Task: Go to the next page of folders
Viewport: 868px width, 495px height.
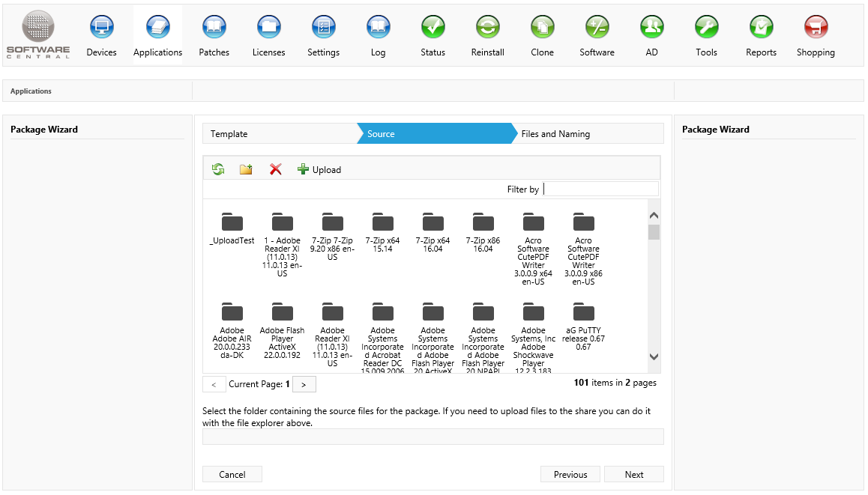Action: pos(304,384)
